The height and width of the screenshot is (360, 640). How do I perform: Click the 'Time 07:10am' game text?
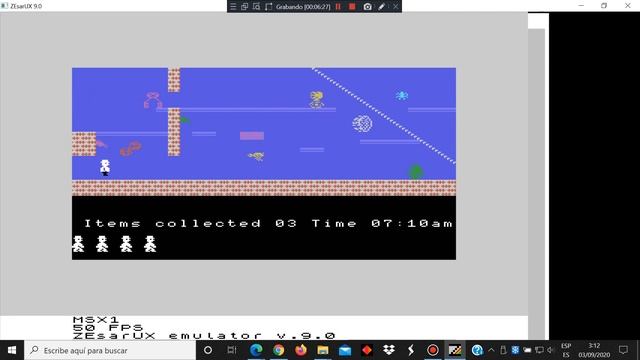[382, 223]
